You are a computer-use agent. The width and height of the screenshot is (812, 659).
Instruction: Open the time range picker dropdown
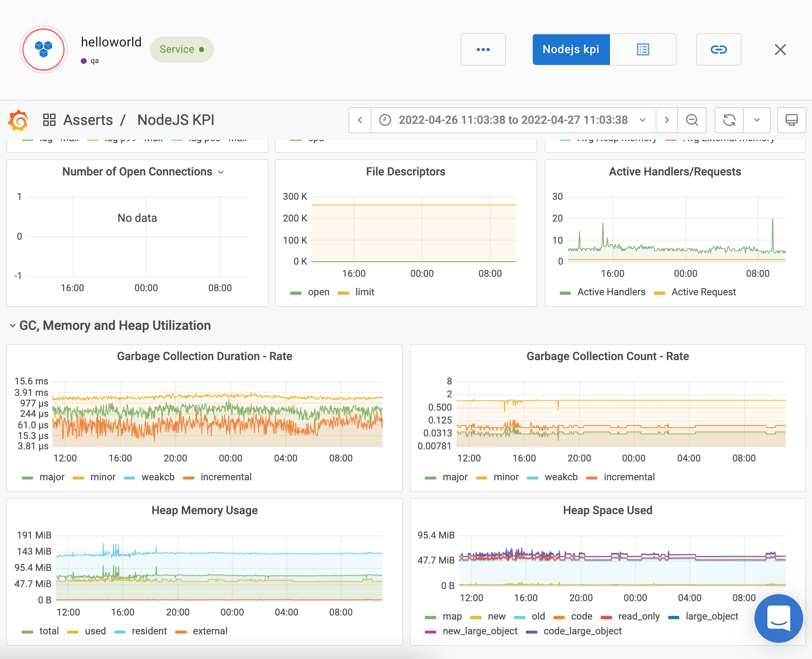642,120
